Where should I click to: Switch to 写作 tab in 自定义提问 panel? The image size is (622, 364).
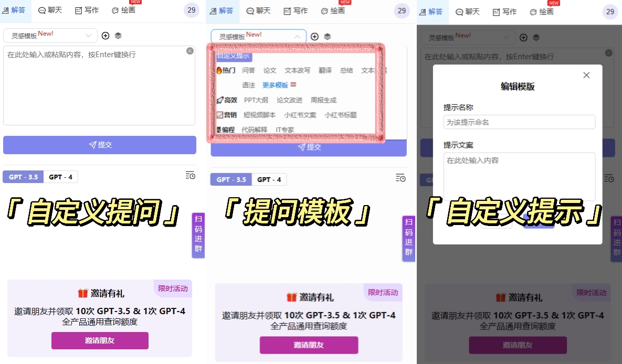(x=87, y=10)
